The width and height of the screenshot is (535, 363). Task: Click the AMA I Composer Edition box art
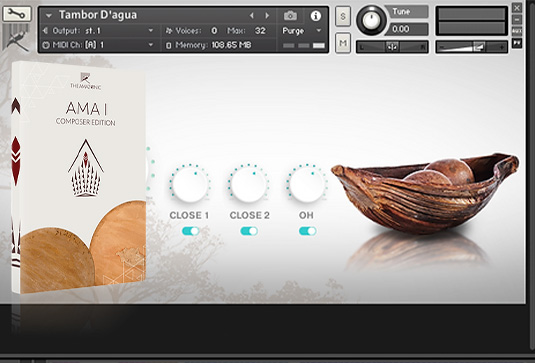click(79, 177)
